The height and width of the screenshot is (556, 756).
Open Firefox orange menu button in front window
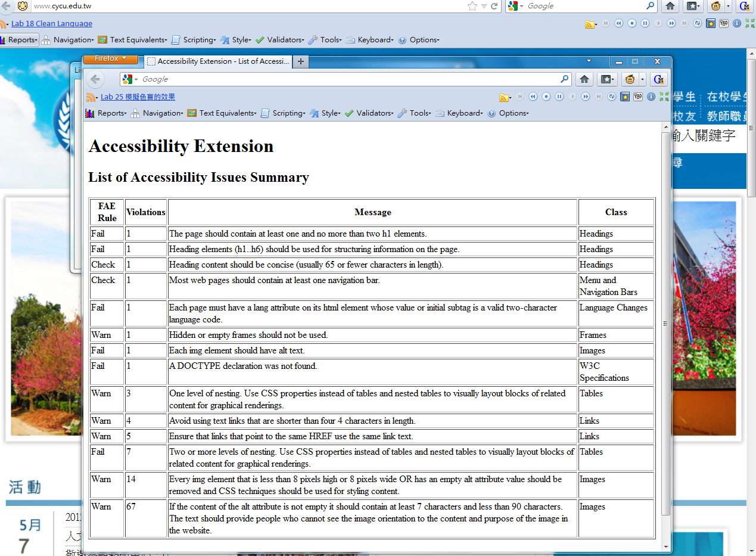pos(110,59)
